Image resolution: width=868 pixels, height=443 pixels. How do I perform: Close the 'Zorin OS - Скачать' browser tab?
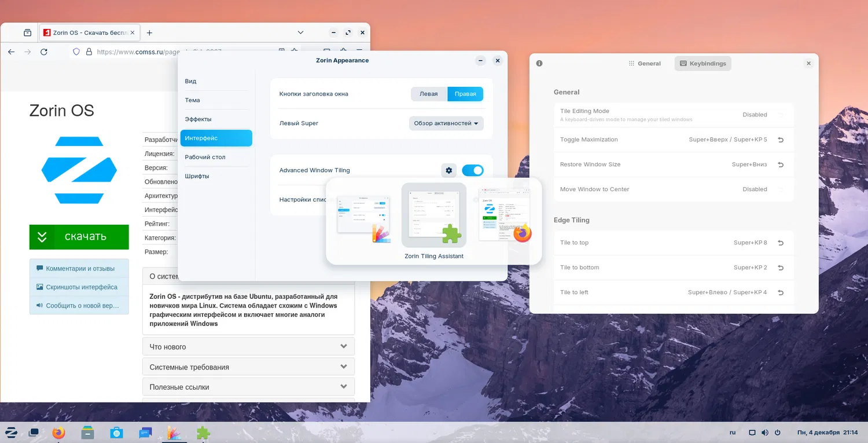click(133, 33)
